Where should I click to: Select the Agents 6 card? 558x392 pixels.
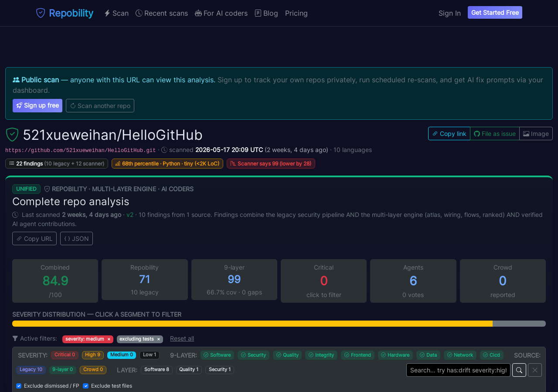[x=413, y=281]
